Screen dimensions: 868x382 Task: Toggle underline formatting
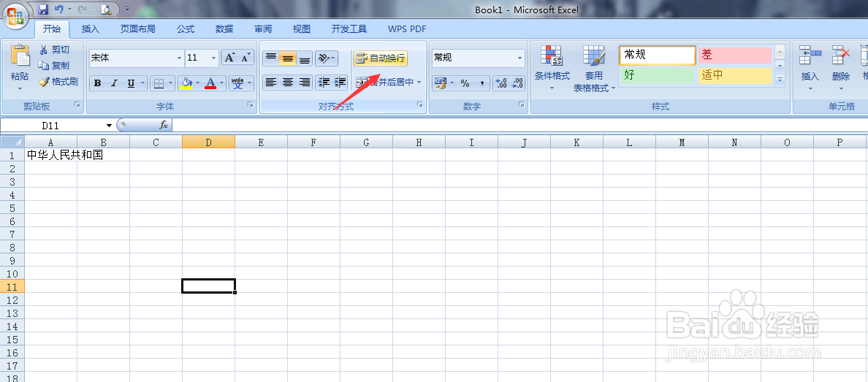(132, 83)
